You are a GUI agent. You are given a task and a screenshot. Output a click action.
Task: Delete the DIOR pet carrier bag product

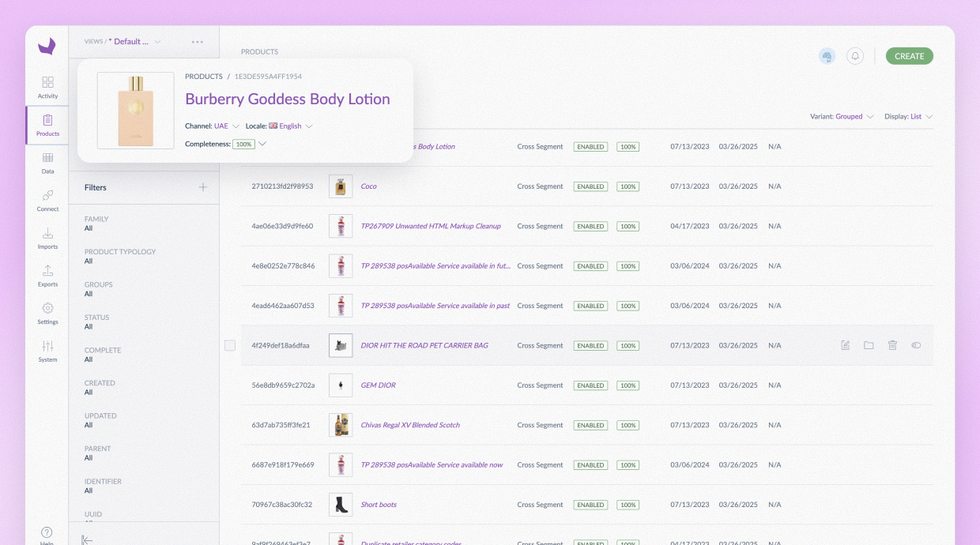pos(892,345)
